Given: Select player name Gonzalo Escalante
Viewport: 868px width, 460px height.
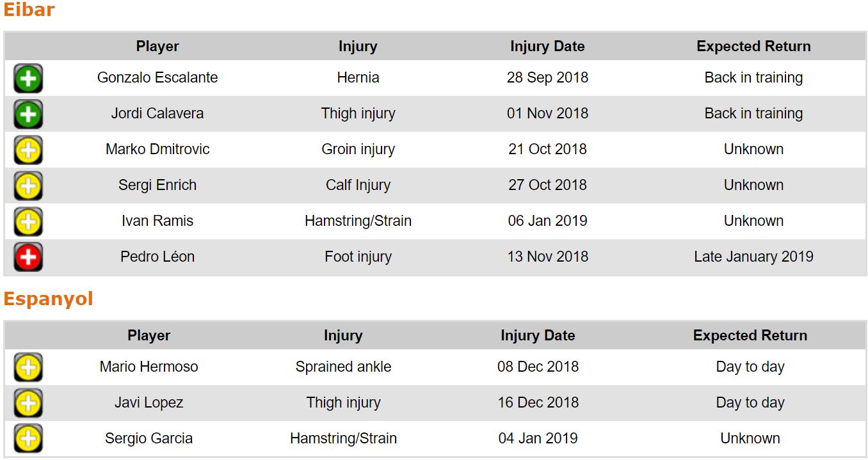Looking at the screenshot, I should pyautogui.click(x=157, y=78).
